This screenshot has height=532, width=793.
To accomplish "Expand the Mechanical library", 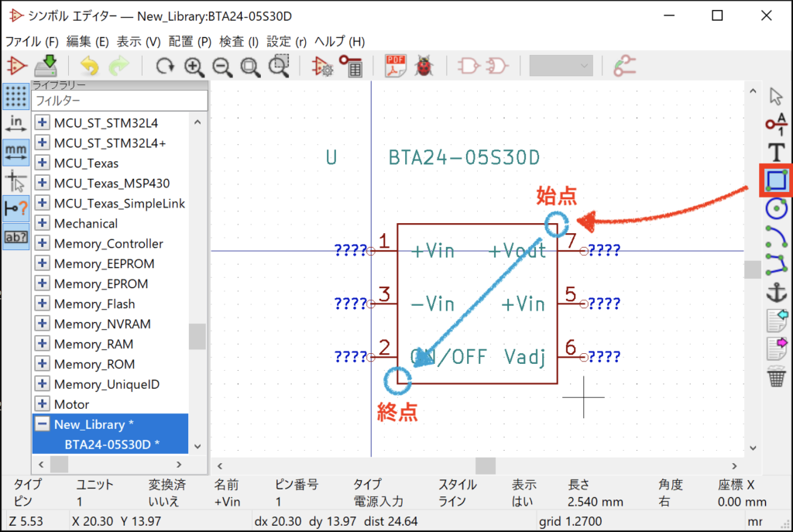I will click(x=43, y=223).
